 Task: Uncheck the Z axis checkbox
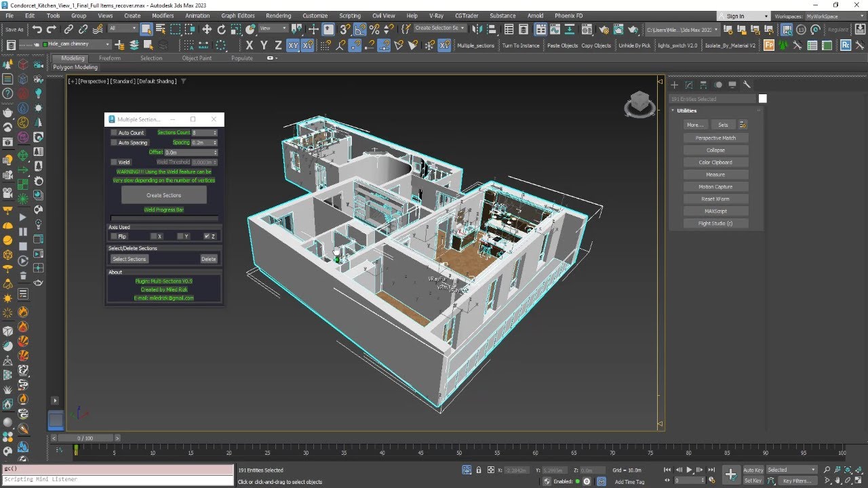coord(208,237)
